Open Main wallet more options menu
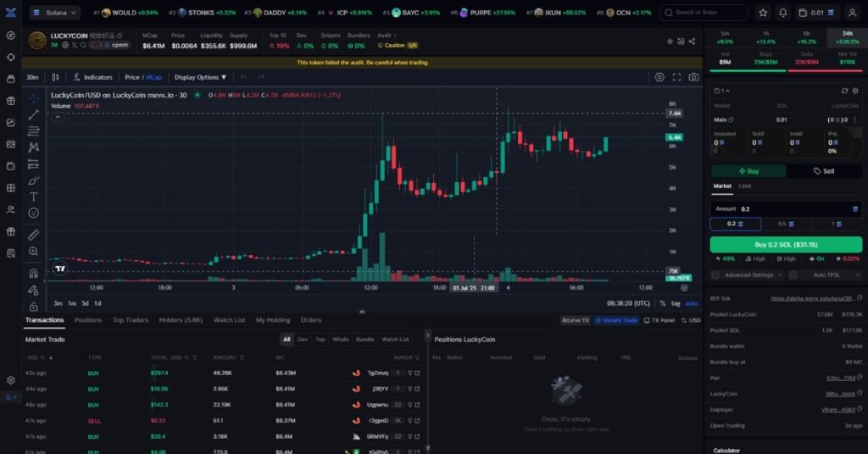The width and height of the screenshot is (868, 454). pos(855,119)
